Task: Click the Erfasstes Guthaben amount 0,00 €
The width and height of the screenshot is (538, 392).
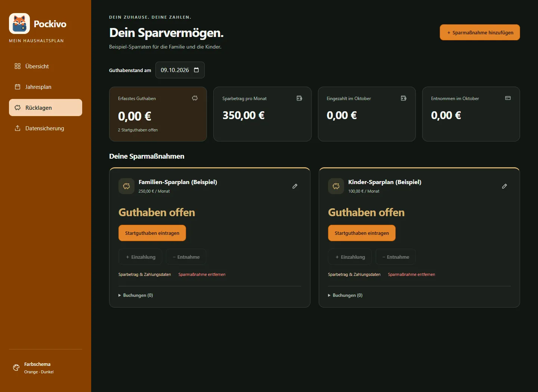Action: click(134, 116)
